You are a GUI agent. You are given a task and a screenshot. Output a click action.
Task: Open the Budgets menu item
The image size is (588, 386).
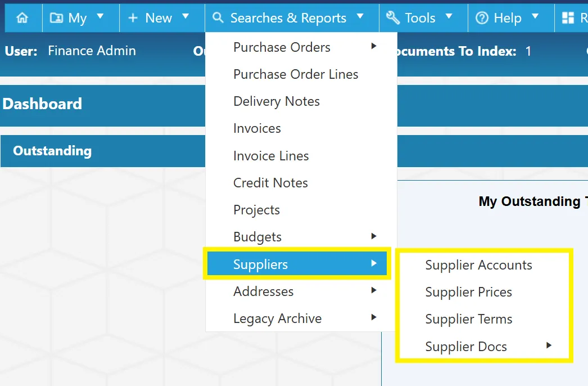(x=301, y=237)
